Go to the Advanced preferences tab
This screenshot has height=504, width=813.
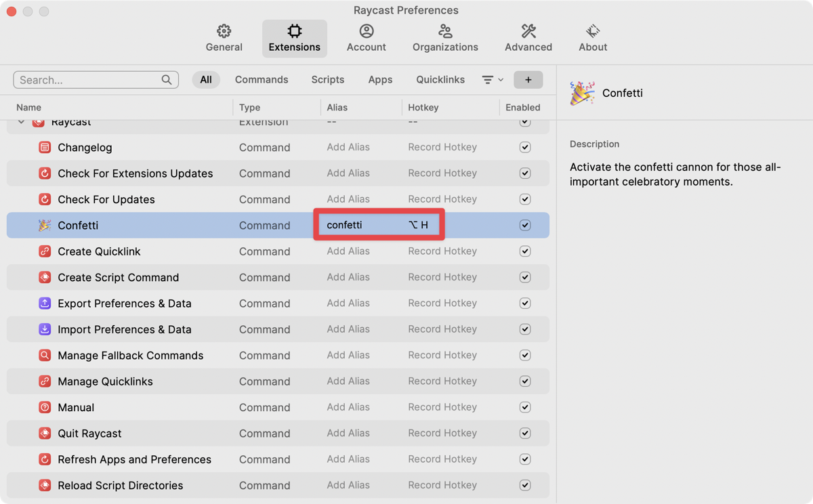click(528, 38)
